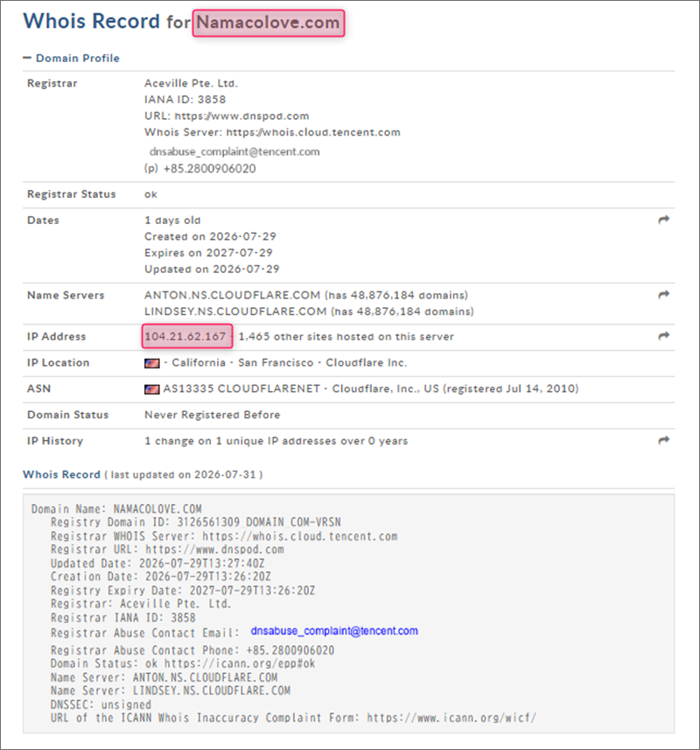The height and width of the screenshot is (750, 700).
Task: Click '1 change on 1 unique IP addresses over 0 years'
Action: click(276, 440)
